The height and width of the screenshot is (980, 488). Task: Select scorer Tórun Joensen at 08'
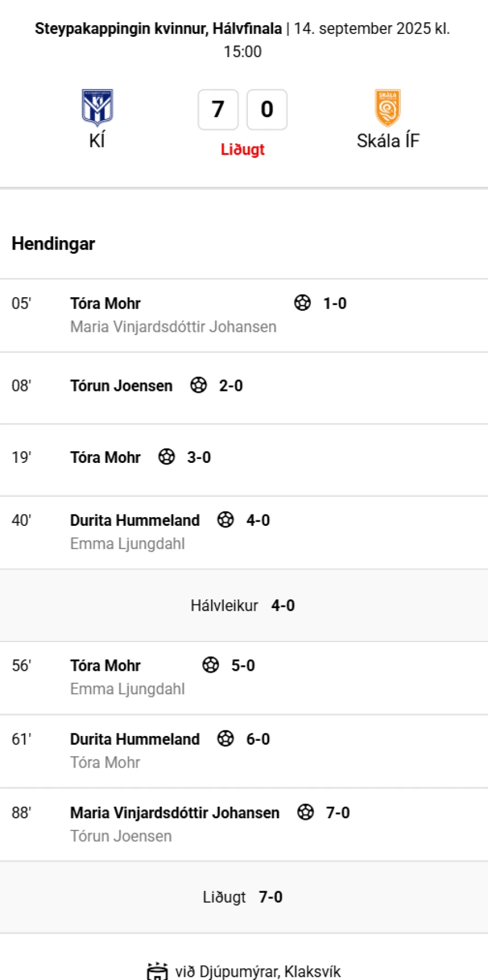(121, 386)
